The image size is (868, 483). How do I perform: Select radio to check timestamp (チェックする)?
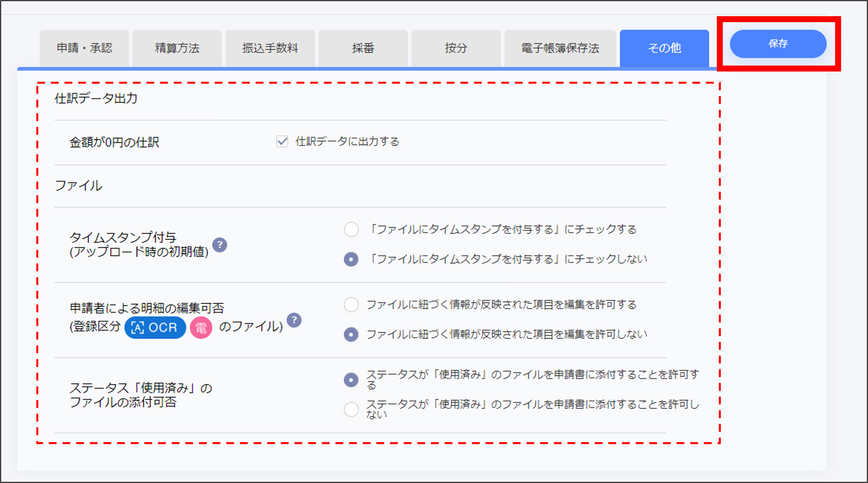(351, 230)
